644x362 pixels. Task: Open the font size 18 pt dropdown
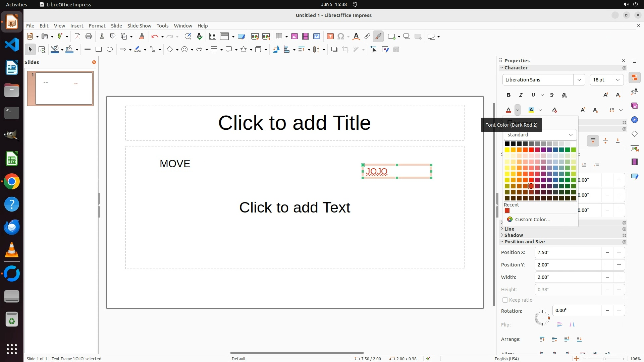618,80
